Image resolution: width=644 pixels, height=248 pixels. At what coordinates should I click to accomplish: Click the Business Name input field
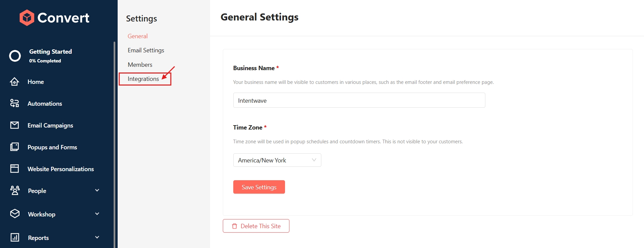pos(359,100)
